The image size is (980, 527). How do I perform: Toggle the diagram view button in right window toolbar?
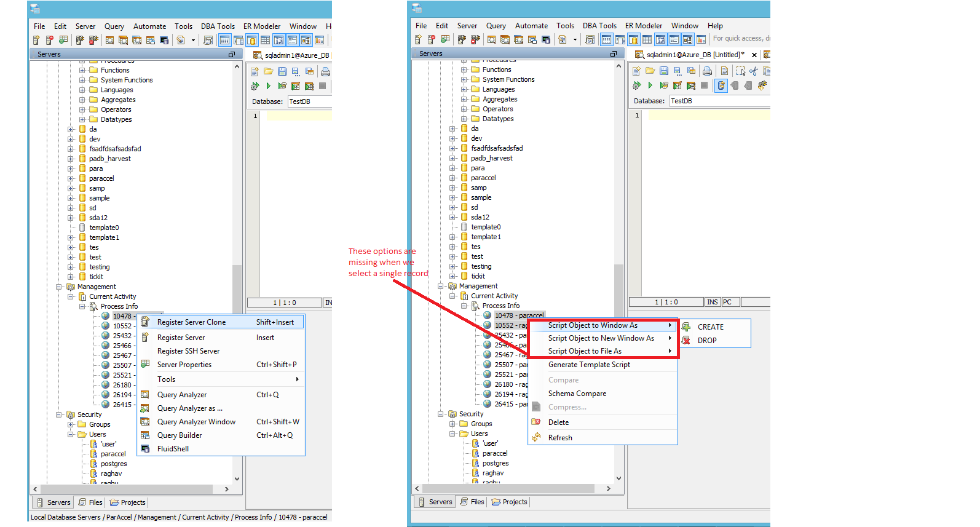click(x=687, y=39)
